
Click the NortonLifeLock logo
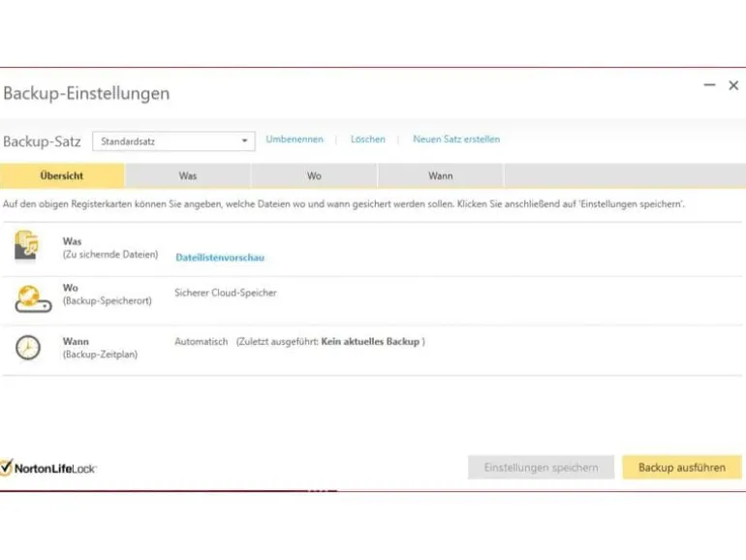click(48, 468)
